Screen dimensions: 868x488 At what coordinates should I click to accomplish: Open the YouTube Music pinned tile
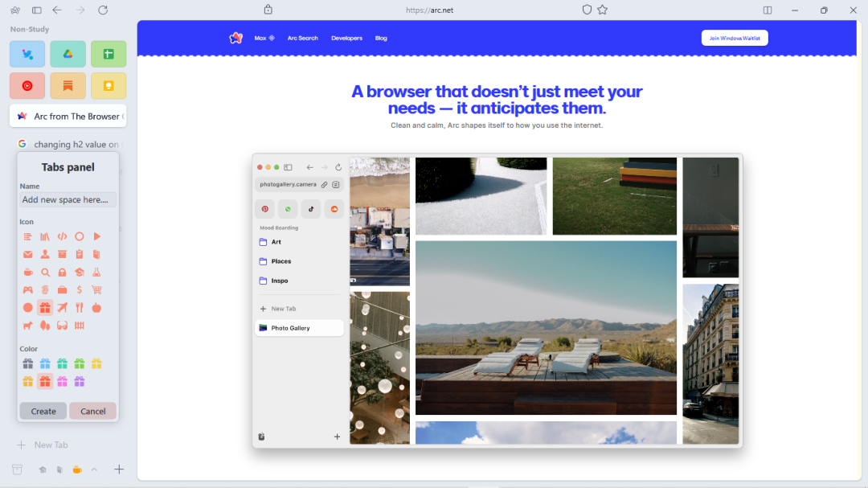coord(27,85)
